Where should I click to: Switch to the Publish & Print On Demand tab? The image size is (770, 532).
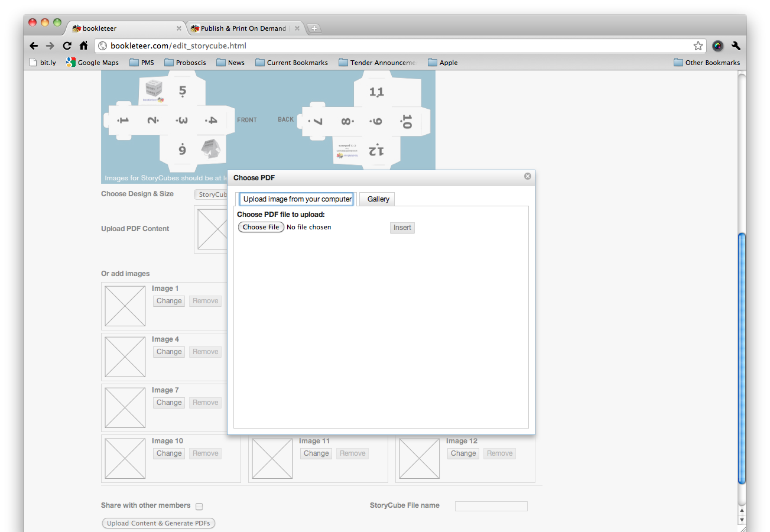pyautogui.click(x=245, y=28)
